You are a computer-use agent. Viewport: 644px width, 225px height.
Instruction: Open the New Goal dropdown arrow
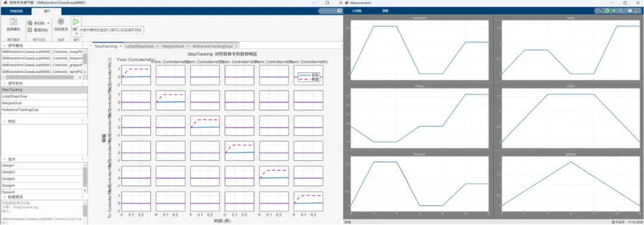click(48, 23)
